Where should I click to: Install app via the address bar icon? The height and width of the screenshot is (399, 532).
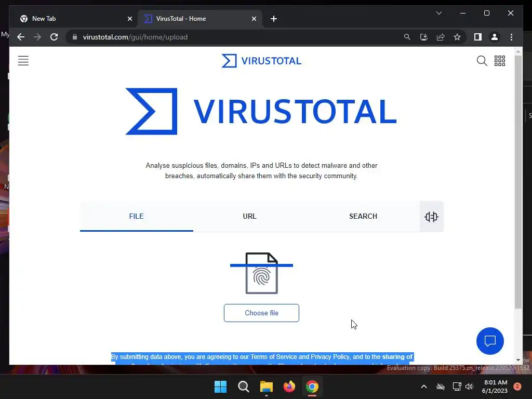pos(424,37)
